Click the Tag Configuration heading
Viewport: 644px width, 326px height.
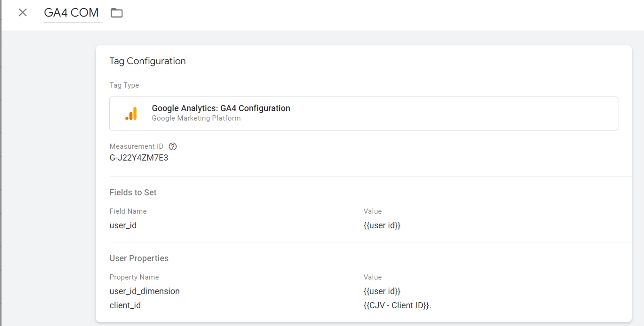click(147, 61)
